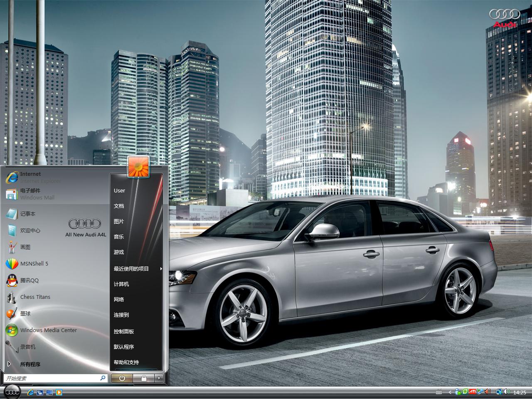
Task: Open the Audi rings Start button
Action: [12, 392]
